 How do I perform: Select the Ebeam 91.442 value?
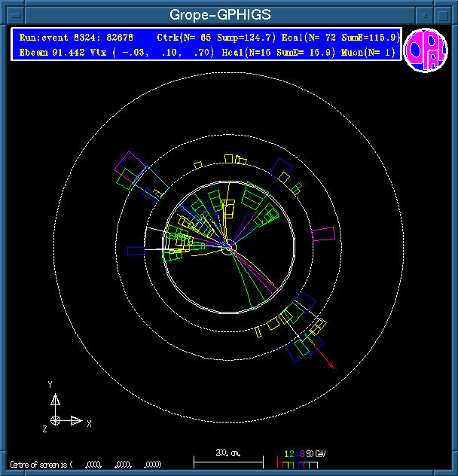(x=46, y=53)
